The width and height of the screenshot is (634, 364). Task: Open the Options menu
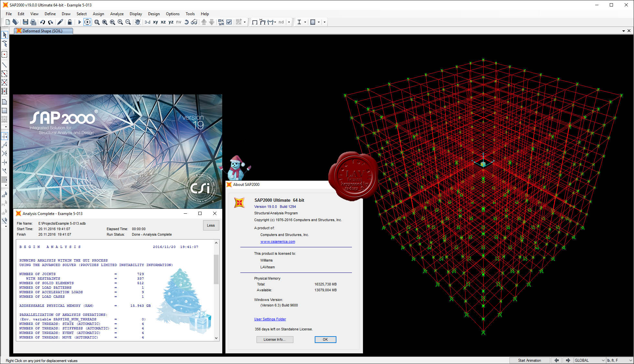point(173,14)
